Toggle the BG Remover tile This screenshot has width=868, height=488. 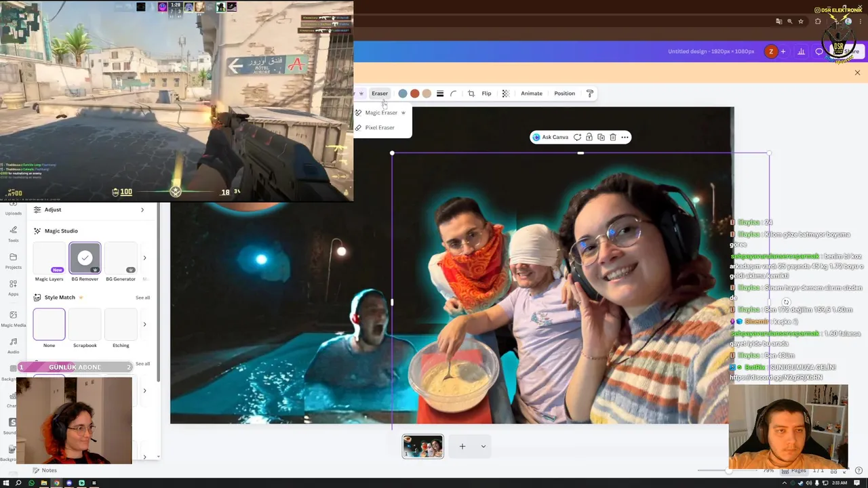[85, 262]
